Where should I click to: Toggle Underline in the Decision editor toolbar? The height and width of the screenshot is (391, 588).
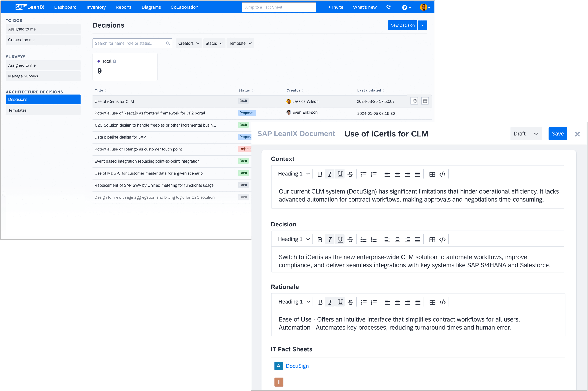(x=340, y=239)
